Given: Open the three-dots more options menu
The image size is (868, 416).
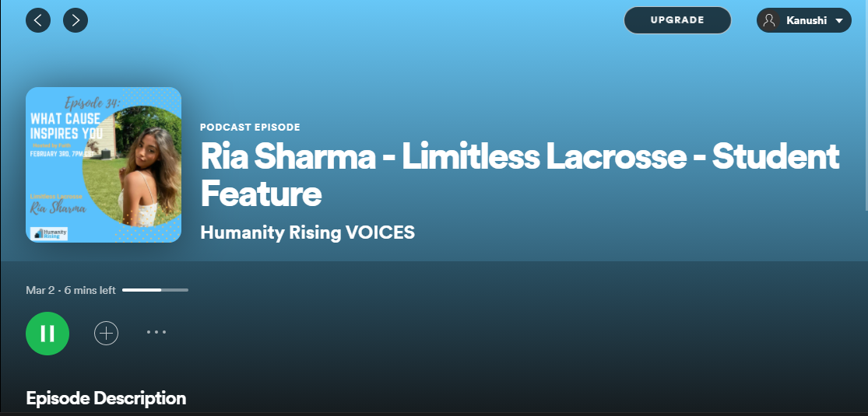Looking at the screenshot, I should 156,333.
